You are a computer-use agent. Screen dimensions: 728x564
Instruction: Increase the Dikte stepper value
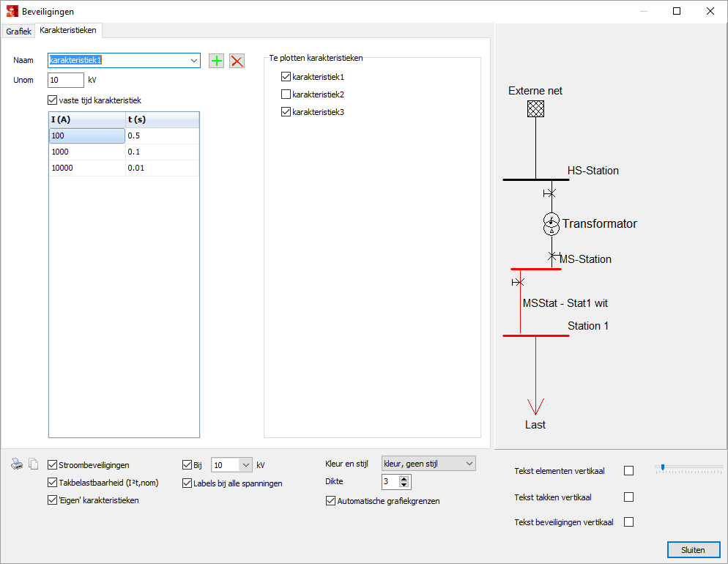(404, 478)
